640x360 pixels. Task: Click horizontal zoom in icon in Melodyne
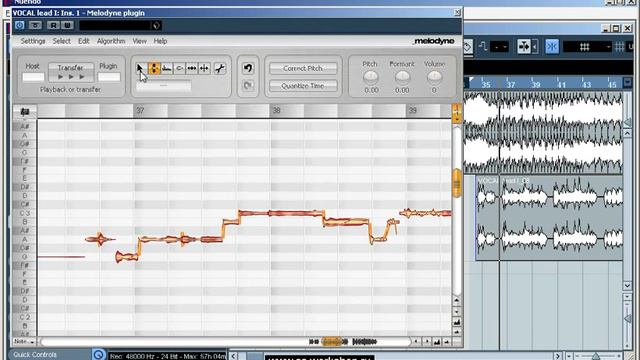coord(437,342)
